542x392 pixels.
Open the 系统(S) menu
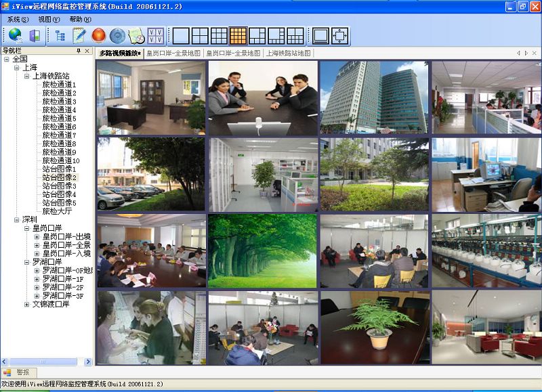pos(18,20)
